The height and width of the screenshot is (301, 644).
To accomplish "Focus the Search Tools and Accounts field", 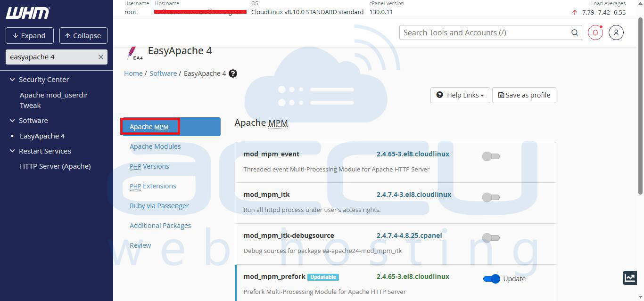I will click(483, 33).
